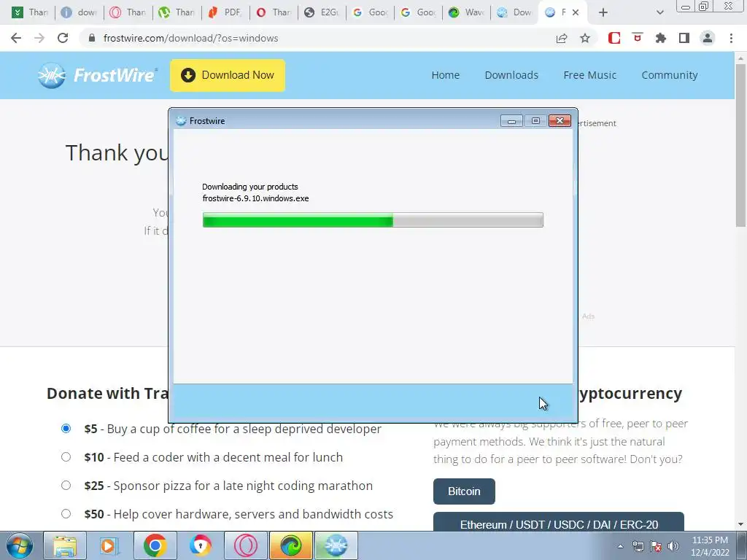The image size is (747, 560).
Task: Click the scrollbar down arrow
Action: tap(740, 524)
